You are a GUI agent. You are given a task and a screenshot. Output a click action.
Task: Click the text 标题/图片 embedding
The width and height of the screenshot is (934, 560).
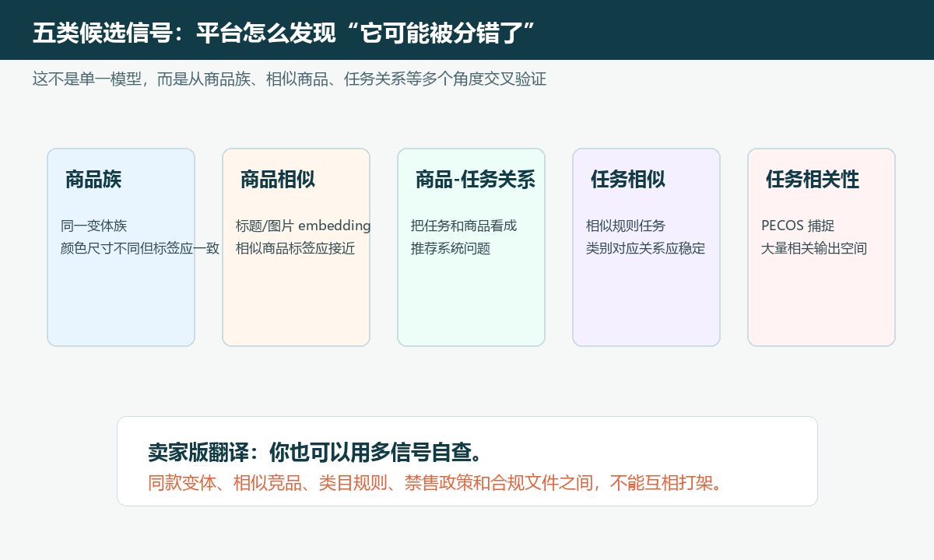point(304,226)
